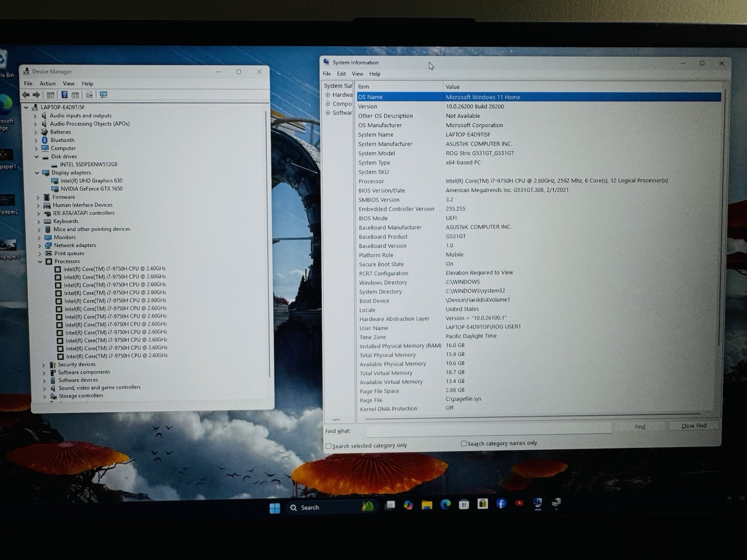Image resolution: width=747 pixels, height=560 pixels.
Task: Open System Information View menu
Action: (358, 74)
